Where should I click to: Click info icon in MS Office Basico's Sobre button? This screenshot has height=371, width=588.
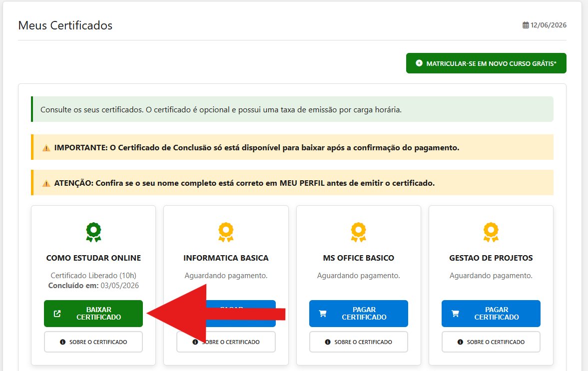(328, 342)
